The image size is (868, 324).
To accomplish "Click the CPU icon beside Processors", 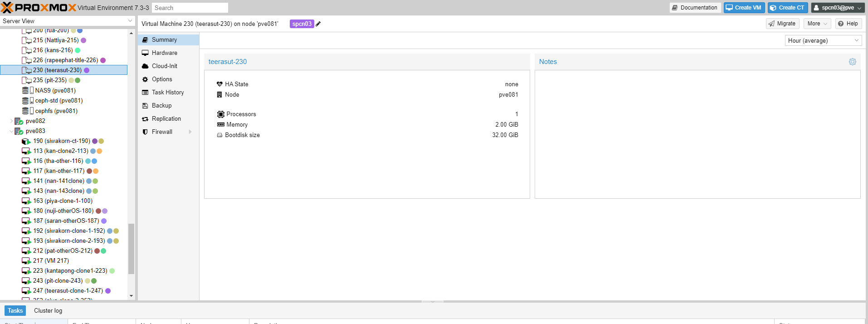I will 221,114.
